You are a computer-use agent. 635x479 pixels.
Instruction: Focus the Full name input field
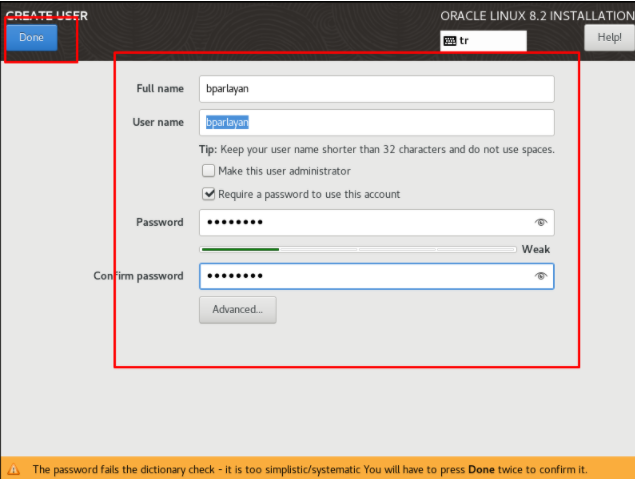377,89
